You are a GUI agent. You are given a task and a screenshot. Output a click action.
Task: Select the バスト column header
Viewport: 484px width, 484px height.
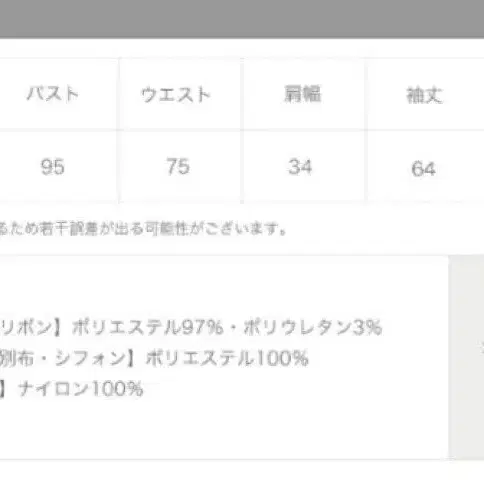(53, 94)
